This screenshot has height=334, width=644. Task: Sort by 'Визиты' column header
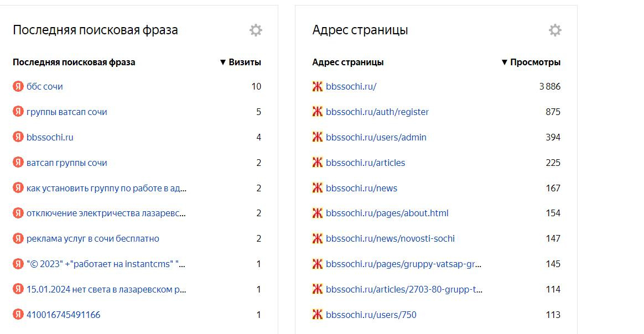pyautogui.click(x=244, y=62)
